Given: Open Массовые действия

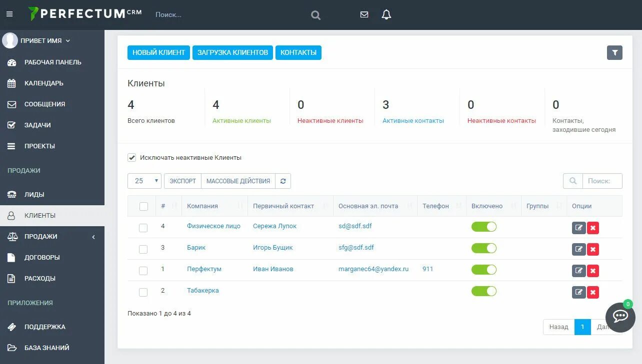Looking at the screenshot, I should [238, 181].
